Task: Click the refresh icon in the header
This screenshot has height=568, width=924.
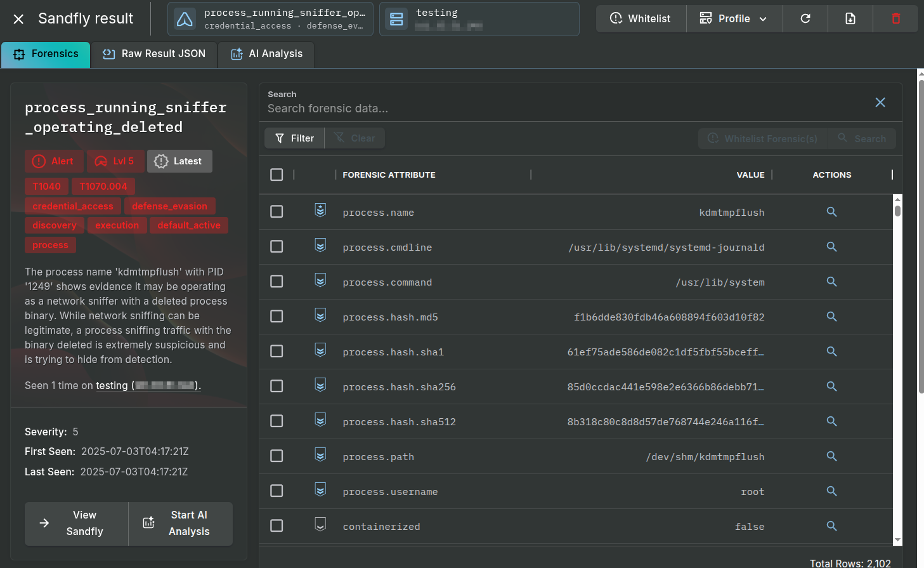Action: point(805,19)
